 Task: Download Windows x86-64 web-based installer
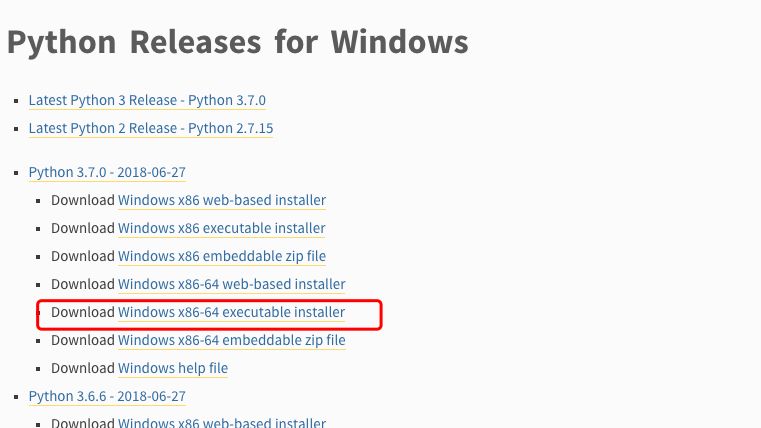tap(232, 284)
